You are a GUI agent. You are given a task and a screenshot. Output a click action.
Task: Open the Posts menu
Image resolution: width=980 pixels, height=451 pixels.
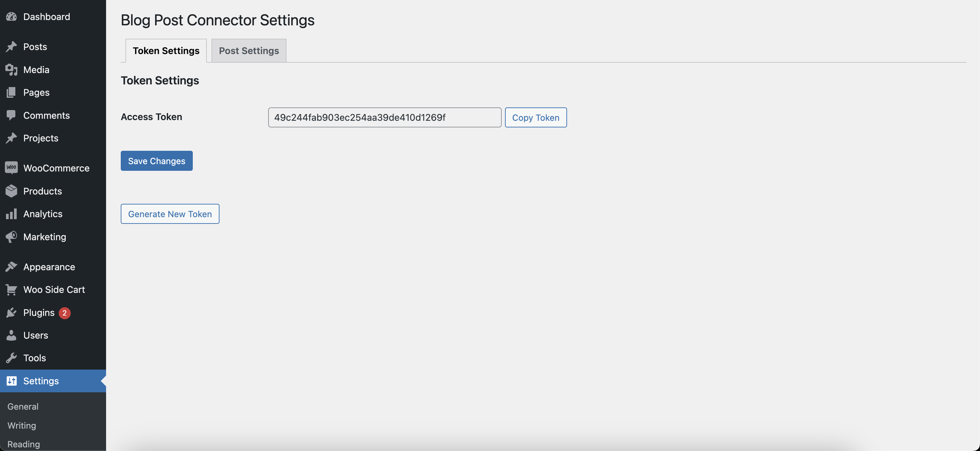pos(53,46)
